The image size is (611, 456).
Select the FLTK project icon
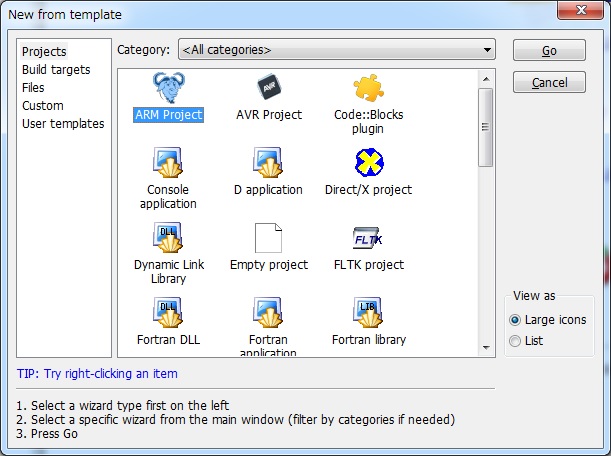[368, 237]
